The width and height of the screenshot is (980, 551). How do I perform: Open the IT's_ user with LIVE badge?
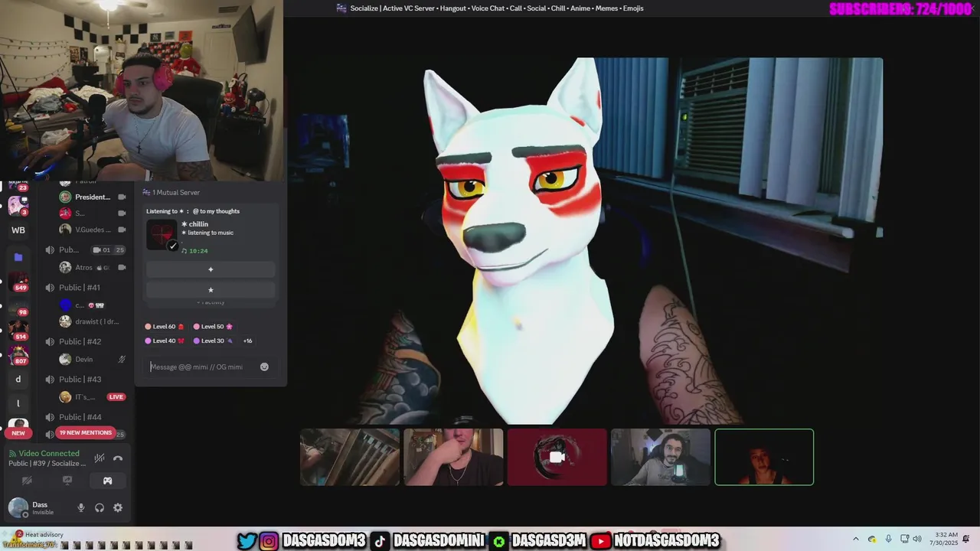[x=92, y=396]
